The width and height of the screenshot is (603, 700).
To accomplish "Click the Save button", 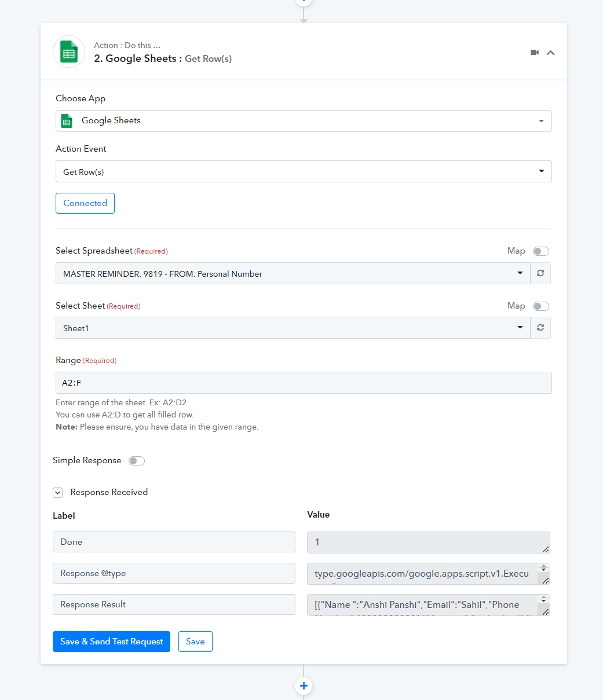I will point(195,642).
